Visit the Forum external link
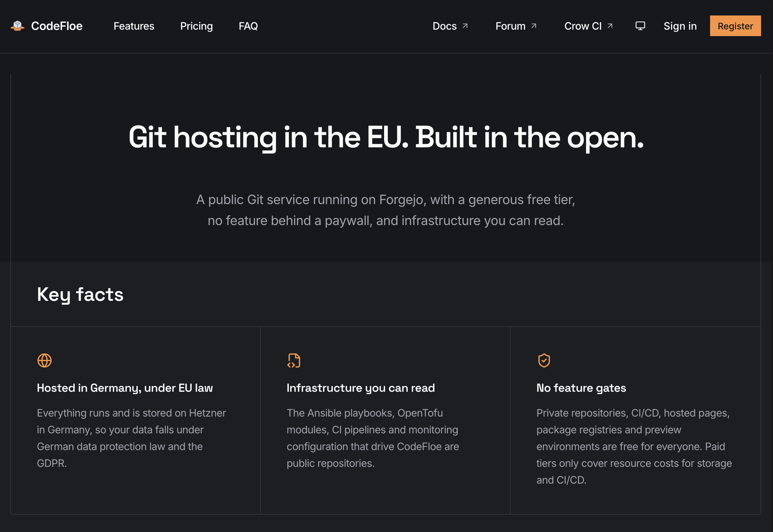This screenshot has height=532, width=773. point(516,26)
